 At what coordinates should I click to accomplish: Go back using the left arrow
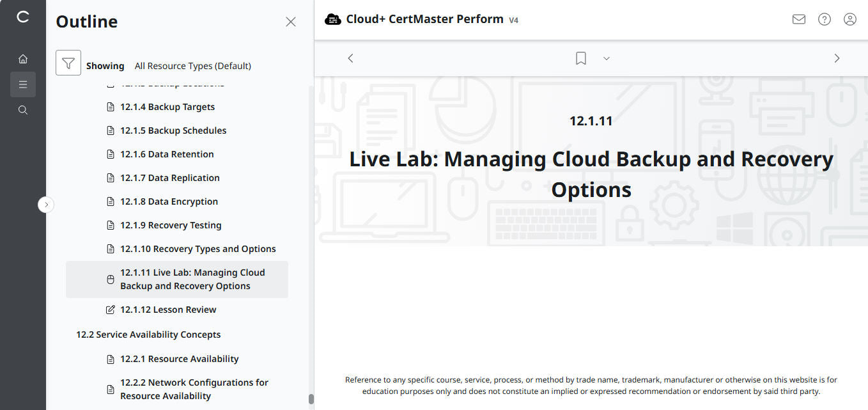(x=350, y=58)
